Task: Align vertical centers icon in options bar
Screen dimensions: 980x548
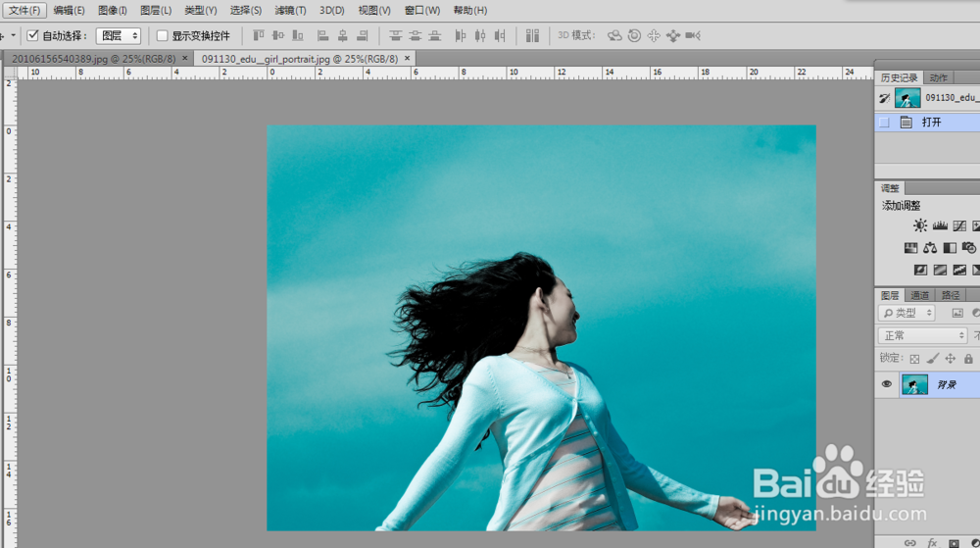Action: (x=278, y=35)
